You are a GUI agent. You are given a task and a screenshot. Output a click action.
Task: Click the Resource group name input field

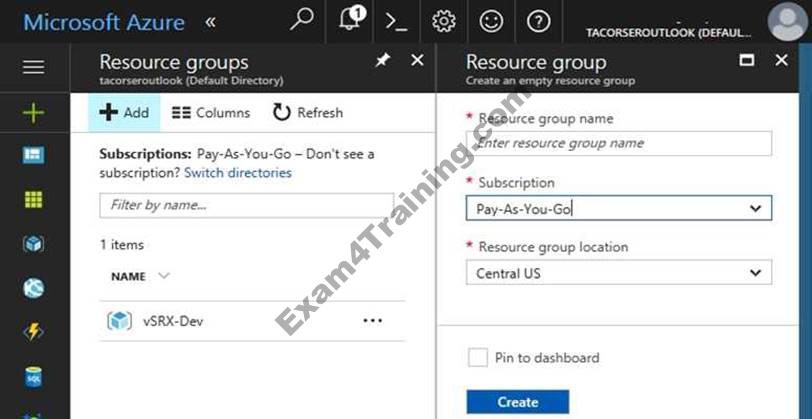pyautogui.click(x=618, y=143)
